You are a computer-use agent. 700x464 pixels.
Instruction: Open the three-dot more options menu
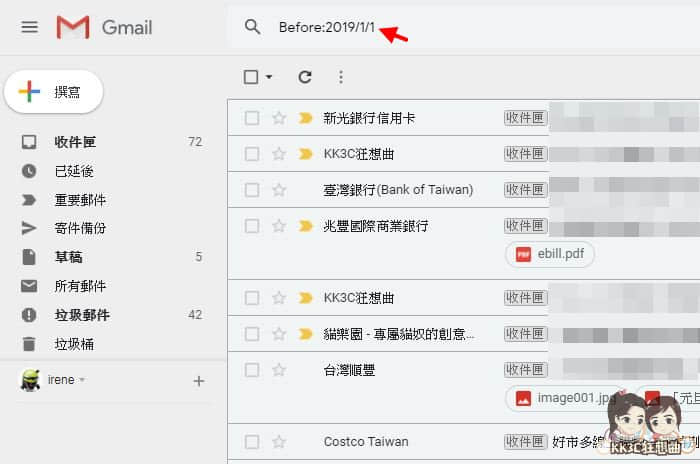click(341, 77)
